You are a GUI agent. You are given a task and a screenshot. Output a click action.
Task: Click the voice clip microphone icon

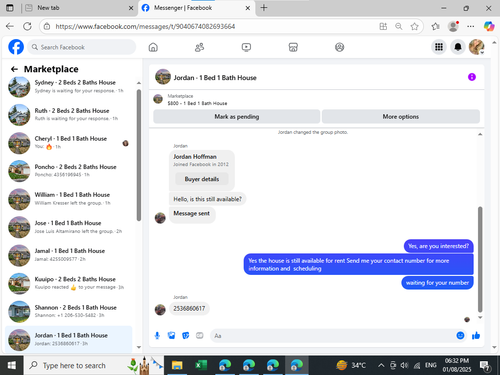coord(157,335)
